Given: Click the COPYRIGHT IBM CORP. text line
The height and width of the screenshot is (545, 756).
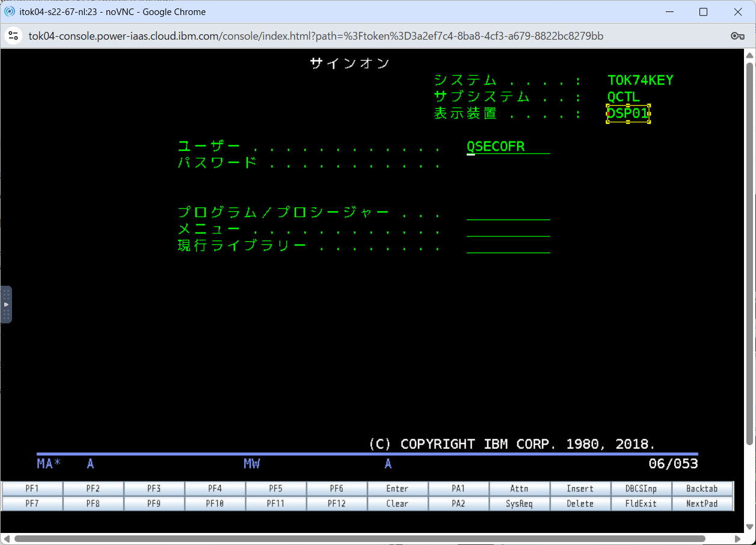Looking at the screenshot, I should [512, 445].
